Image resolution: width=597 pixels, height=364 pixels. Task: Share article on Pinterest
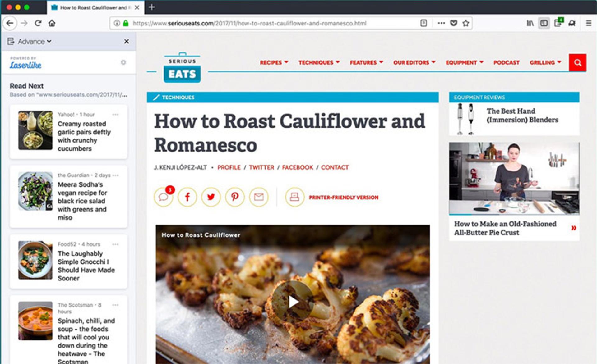235,197
